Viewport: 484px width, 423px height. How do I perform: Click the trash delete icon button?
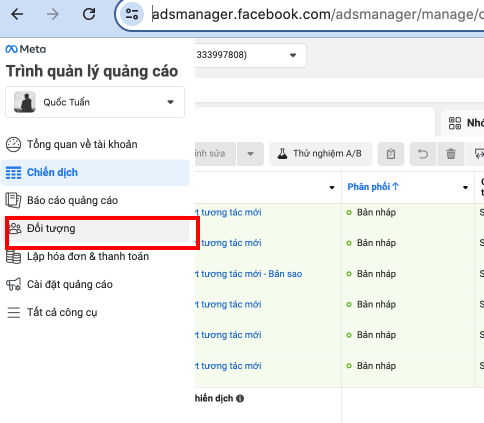click(451, 154)
